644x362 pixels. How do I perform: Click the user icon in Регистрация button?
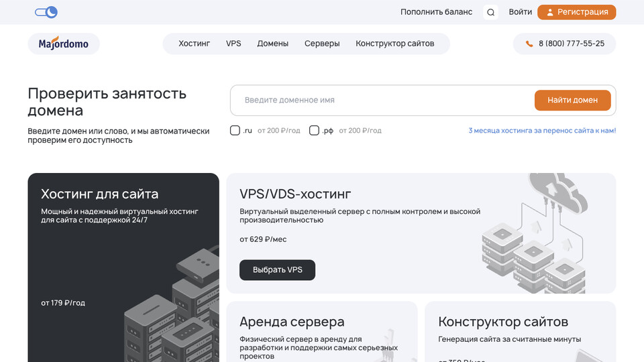(550, 12)
